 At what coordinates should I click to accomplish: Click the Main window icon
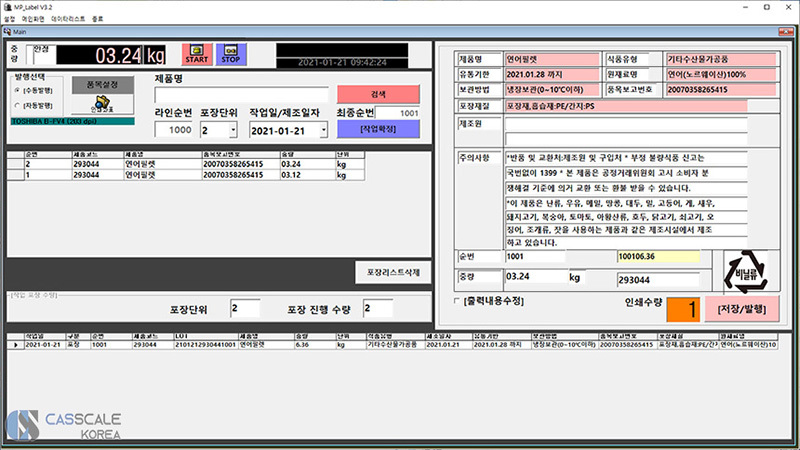point(7,31)
